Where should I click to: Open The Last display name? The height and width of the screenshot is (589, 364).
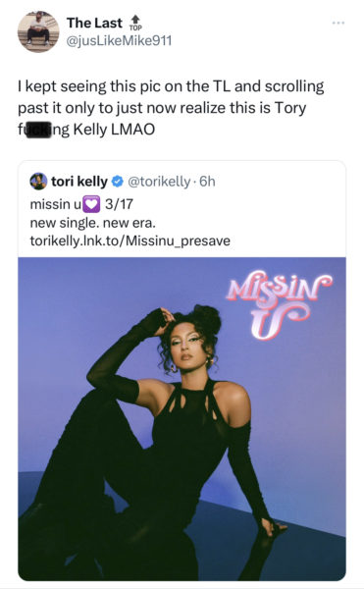[94, 24]
